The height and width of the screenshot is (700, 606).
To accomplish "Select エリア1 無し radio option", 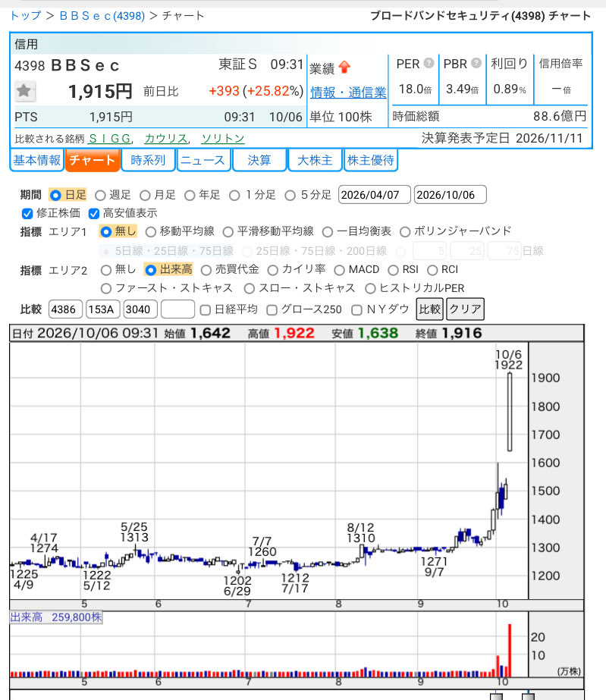I will pyautogui.click(x=106, y=232).
